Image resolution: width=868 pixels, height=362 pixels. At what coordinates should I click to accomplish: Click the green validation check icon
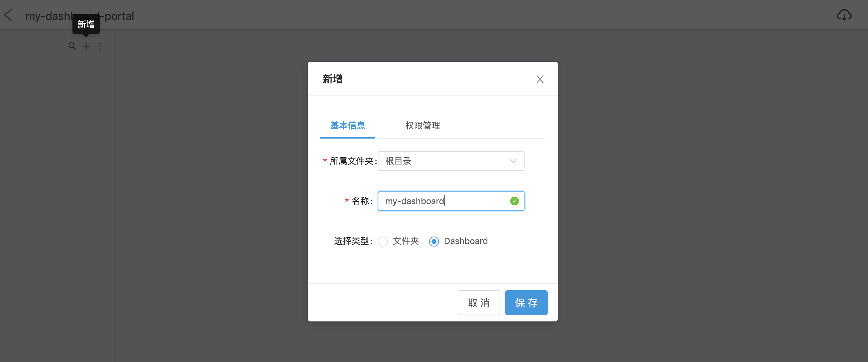click(x=514, y=201)
